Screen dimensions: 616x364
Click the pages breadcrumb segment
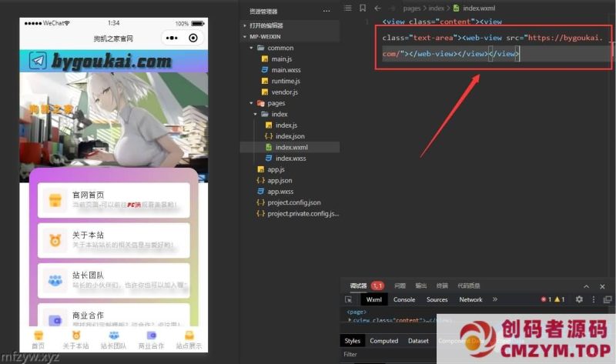click(411, 8)
